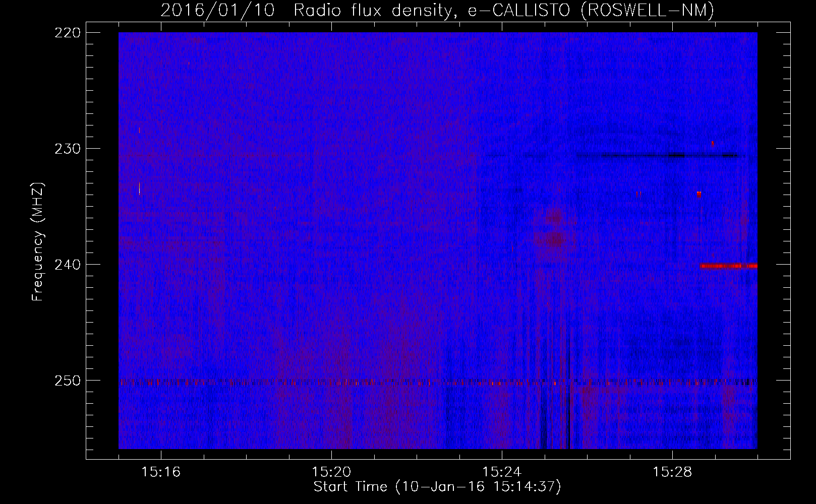Image resolution: width=816 pixels, height=504 pixels.
Task: Click the 240 frequency tick label
Action: click(x=67, y=265)
